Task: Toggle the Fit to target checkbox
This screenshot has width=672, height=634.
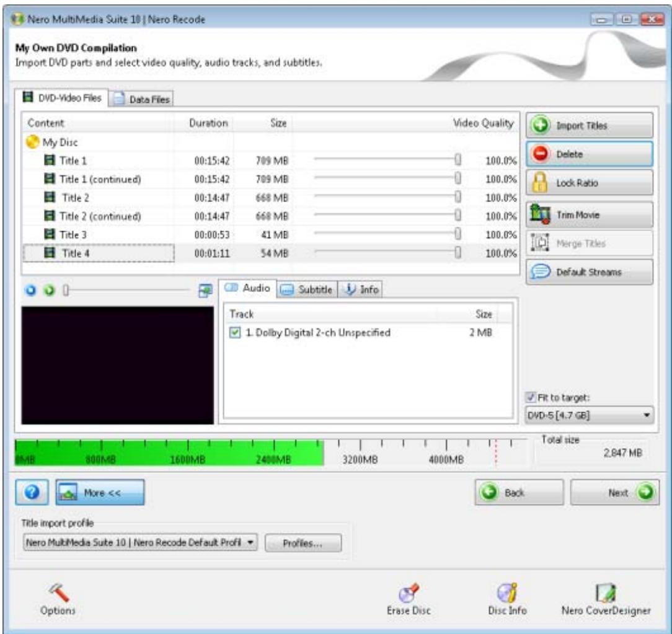Action: point(531,397)
